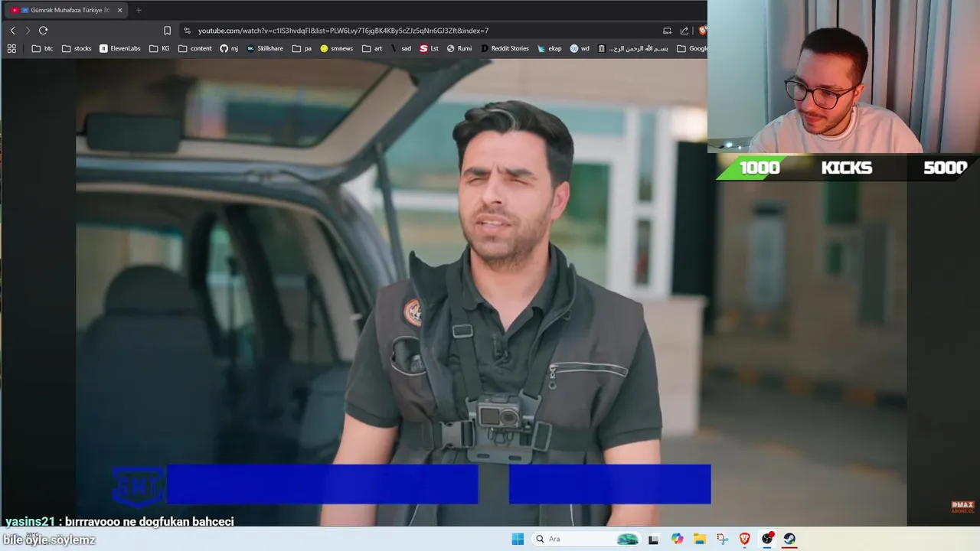Image resolution: width=980 pixels, height=551 pixels.
Task: Open the smnews bookmark
Action: point(337,48)
